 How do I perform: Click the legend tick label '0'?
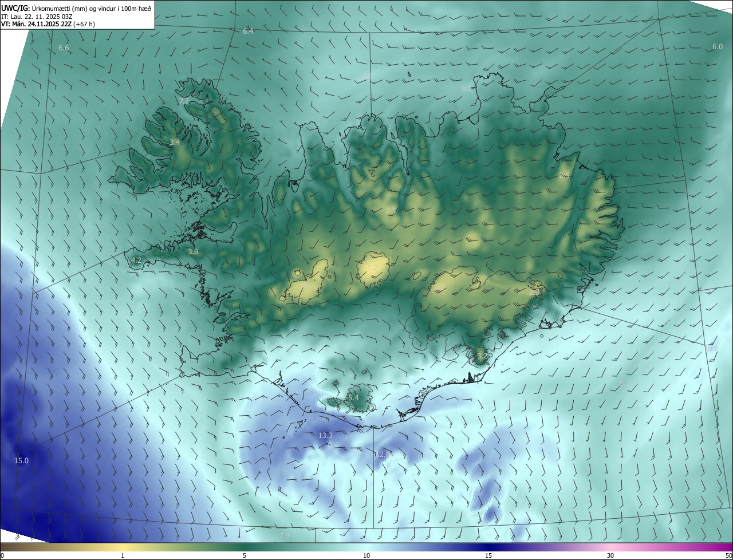click(x=2, y=555)
